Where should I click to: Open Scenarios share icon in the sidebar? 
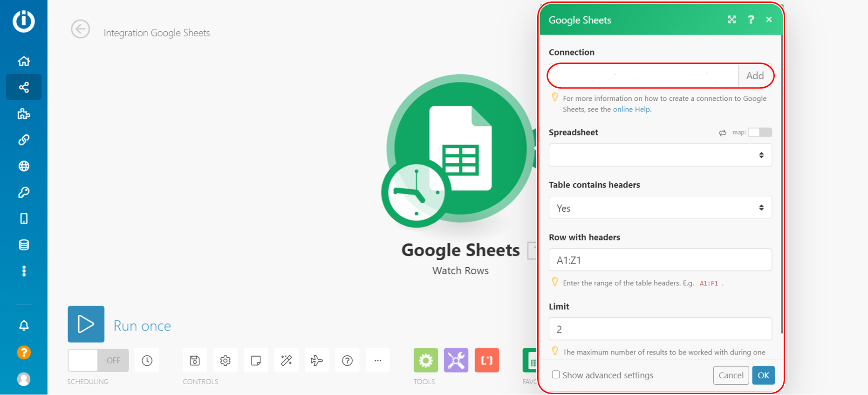[x=24, y=87]
